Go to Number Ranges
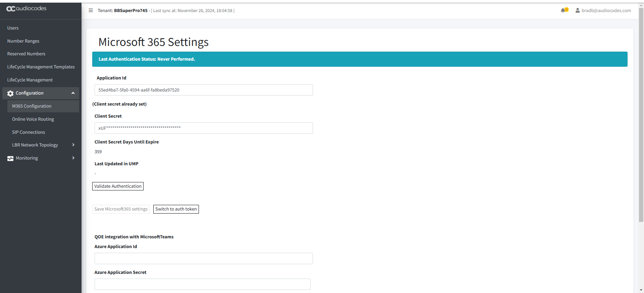 [x=23, y=41]
